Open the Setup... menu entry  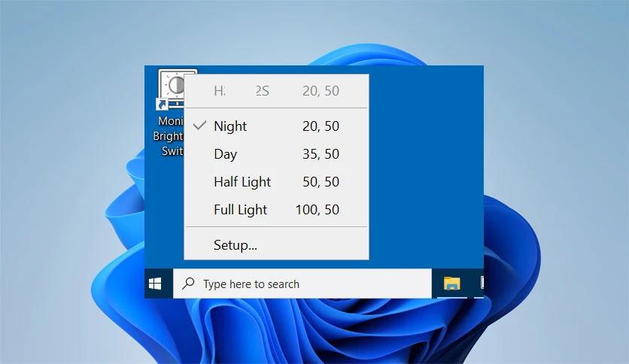click(x=276, y=244)
